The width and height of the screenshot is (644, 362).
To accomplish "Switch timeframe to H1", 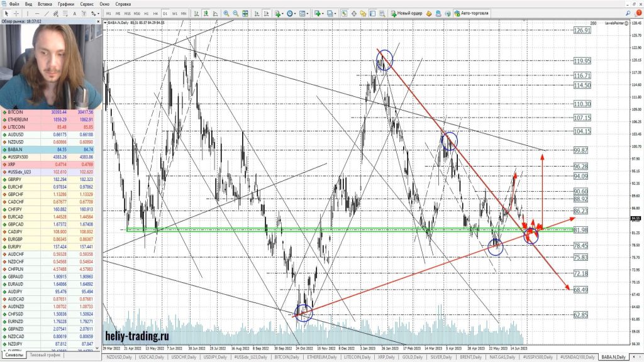I will (x=146, y=13).
